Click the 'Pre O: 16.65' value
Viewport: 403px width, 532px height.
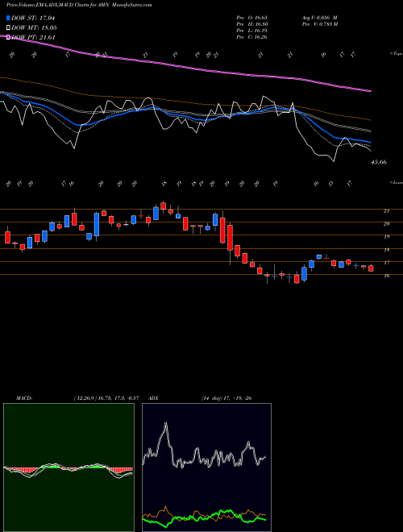252,18
